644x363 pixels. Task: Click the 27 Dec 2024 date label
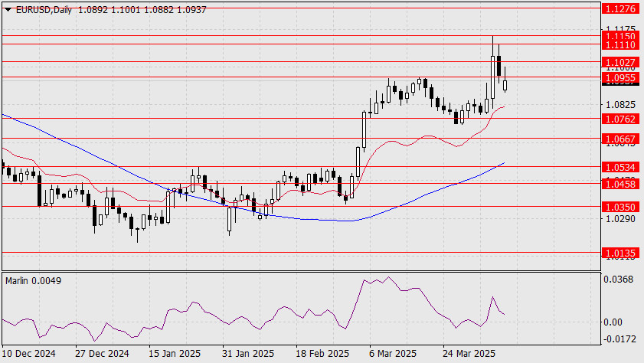click(x=102, y=354)
